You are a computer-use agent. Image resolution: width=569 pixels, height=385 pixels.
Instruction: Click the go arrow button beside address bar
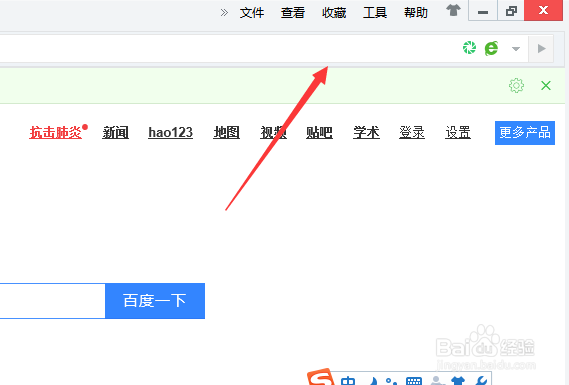pos(541,48)
